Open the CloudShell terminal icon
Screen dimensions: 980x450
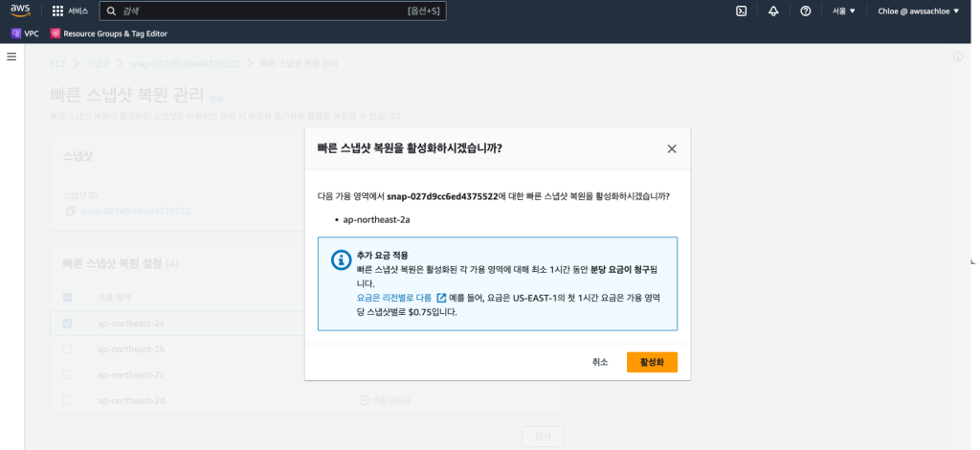pyautogui.click(x=742, y=11)
